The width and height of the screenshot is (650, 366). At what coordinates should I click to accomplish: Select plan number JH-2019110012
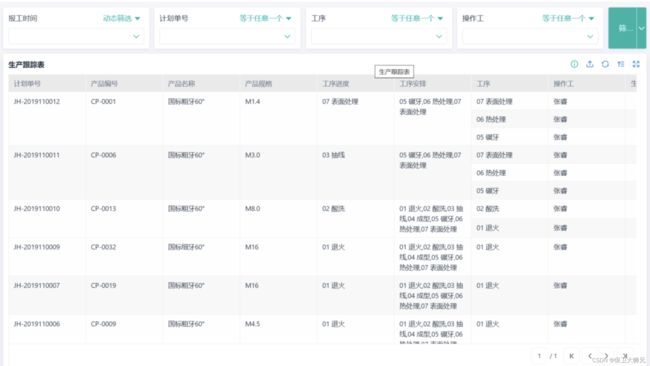click(36, 102)
